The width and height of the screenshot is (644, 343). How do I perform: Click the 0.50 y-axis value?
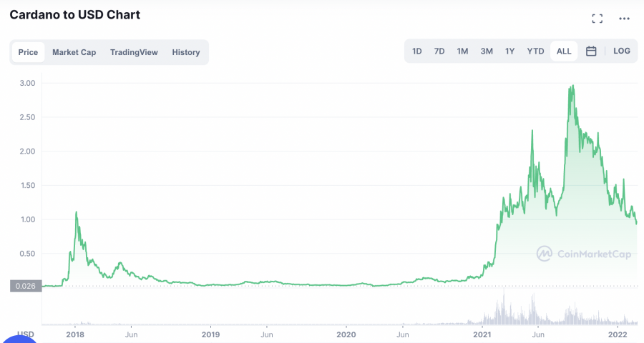(27, 253)
